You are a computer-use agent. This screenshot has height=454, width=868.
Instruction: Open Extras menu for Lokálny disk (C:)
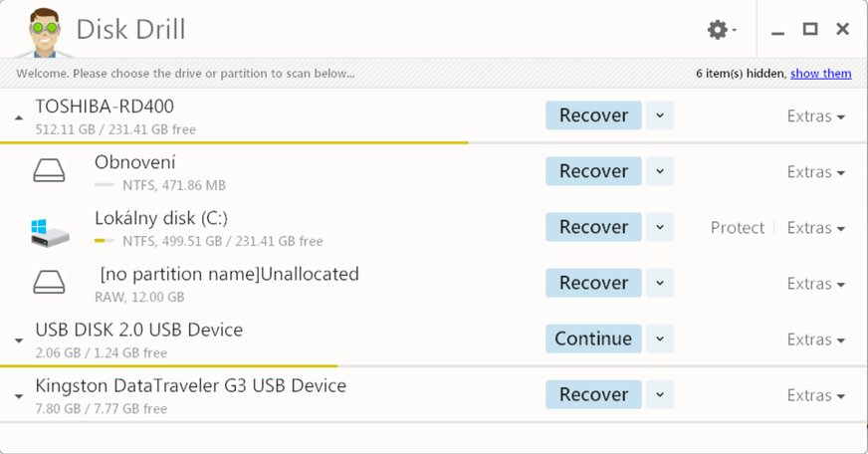pos(815,228)
